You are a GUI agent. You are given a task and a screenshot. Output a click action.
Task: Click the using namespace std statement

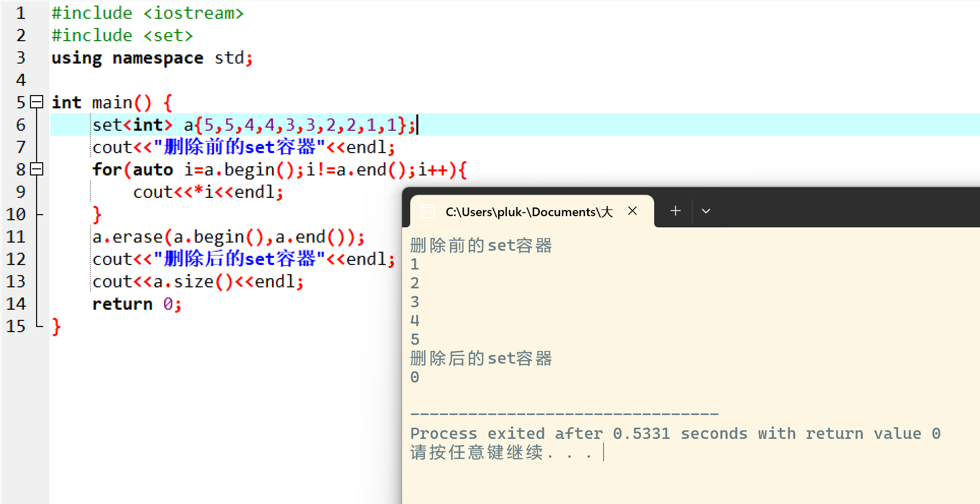pyautogui.click(x=151, y=57)
